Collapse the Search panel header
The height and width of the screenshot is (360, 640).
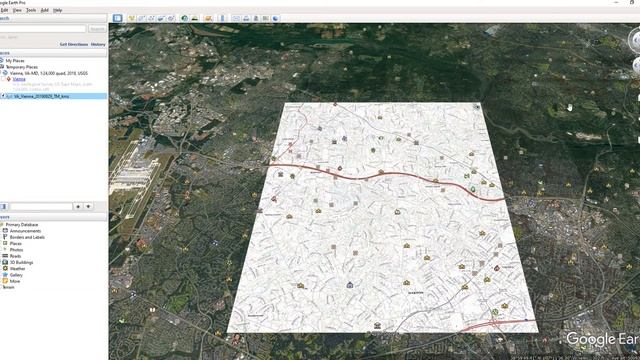pyautogui.click(x=53, y=18)
